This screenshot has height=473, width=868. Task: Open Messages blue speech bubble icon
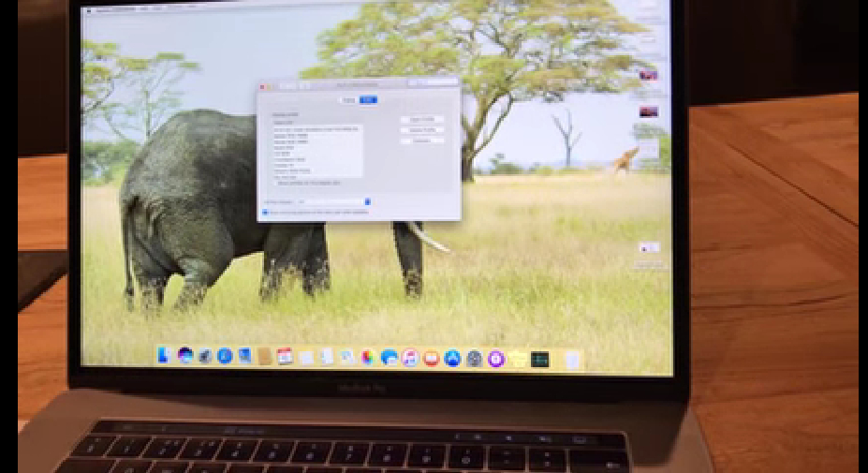pos(389,359)
